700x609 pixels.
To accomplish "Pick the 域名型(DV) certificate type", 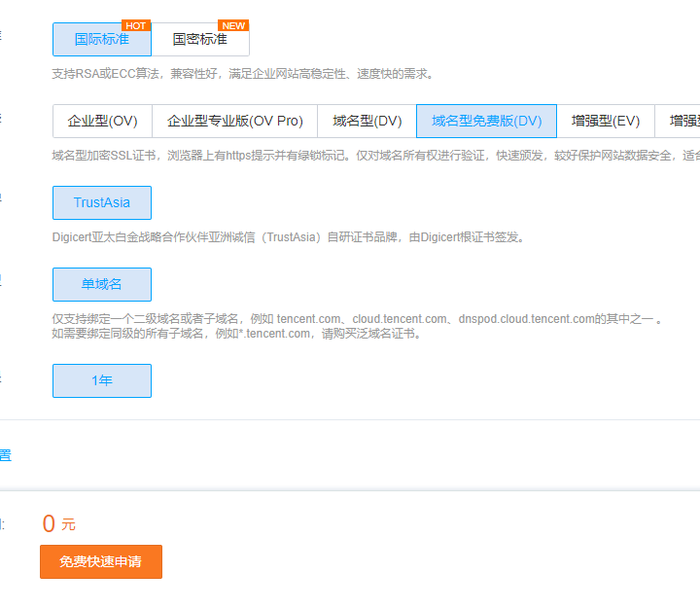I will point(367,122).
